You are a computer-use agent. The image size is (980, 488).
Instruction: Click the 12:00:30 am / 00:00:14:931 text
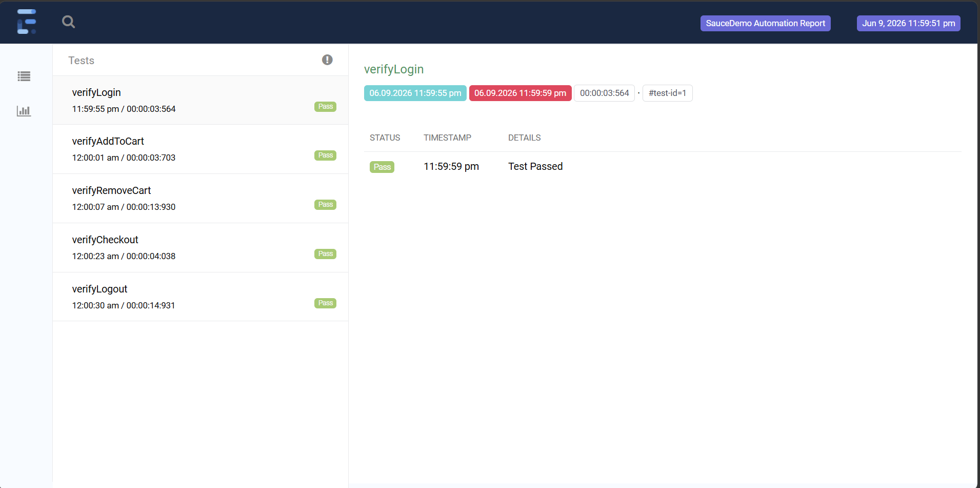124,305
